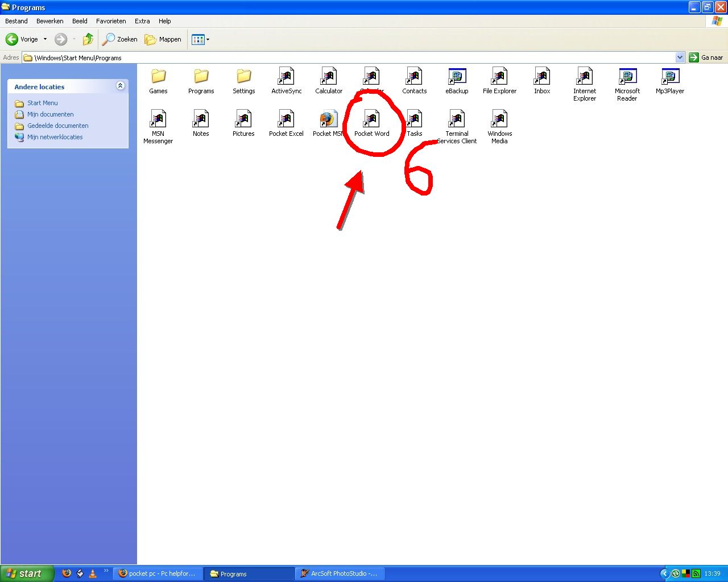Toggle the Mappen folders pane
The width and height of the screenshot is (728, 582).
[x=163, y=39]
